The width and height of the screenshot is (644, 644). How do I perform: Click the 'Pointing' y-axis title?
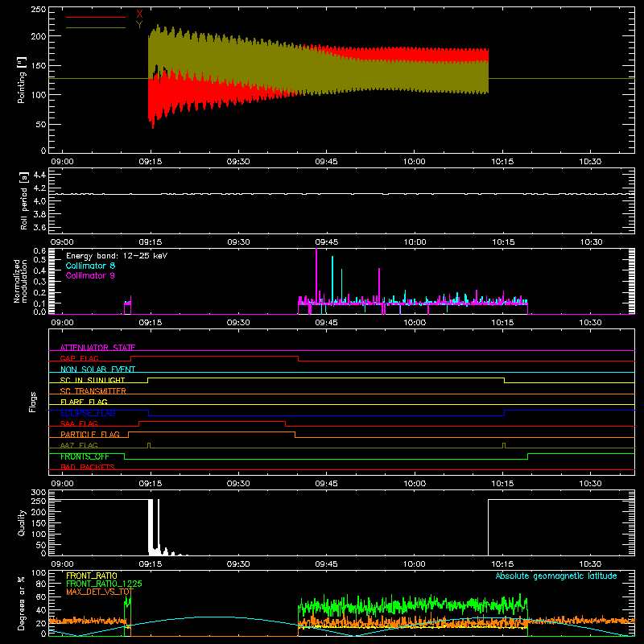pyautogui.click(x=22, y=80)
